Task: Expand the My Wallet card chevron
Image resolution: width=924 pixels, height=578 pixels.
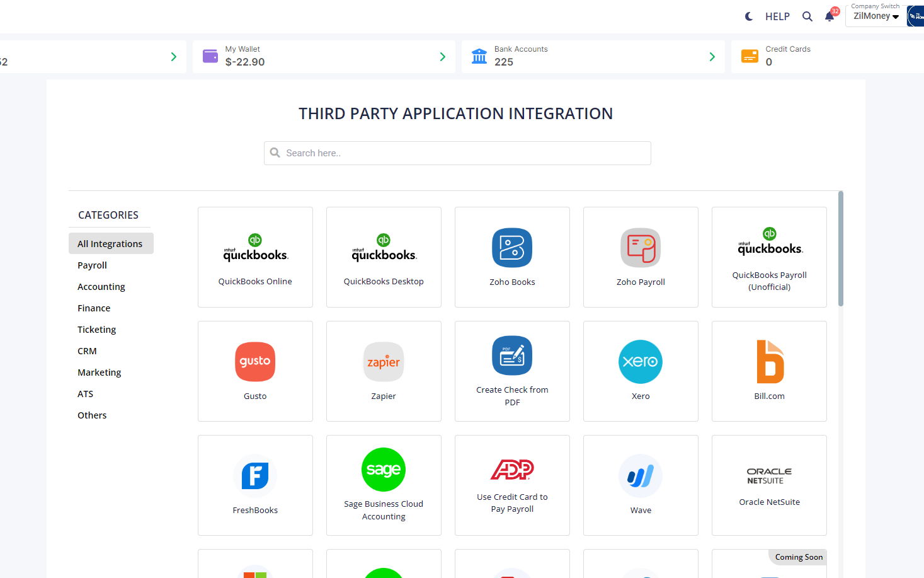Action: click(442, 57)
